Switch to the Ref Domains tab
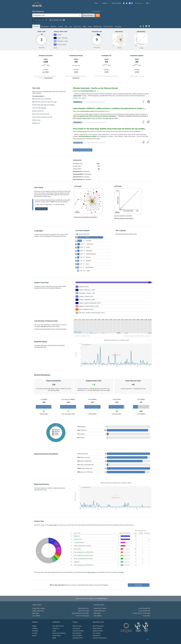Image resolution: width=181 pixels, height=644 pixels. pyautogui.click(x=45, y=27)
